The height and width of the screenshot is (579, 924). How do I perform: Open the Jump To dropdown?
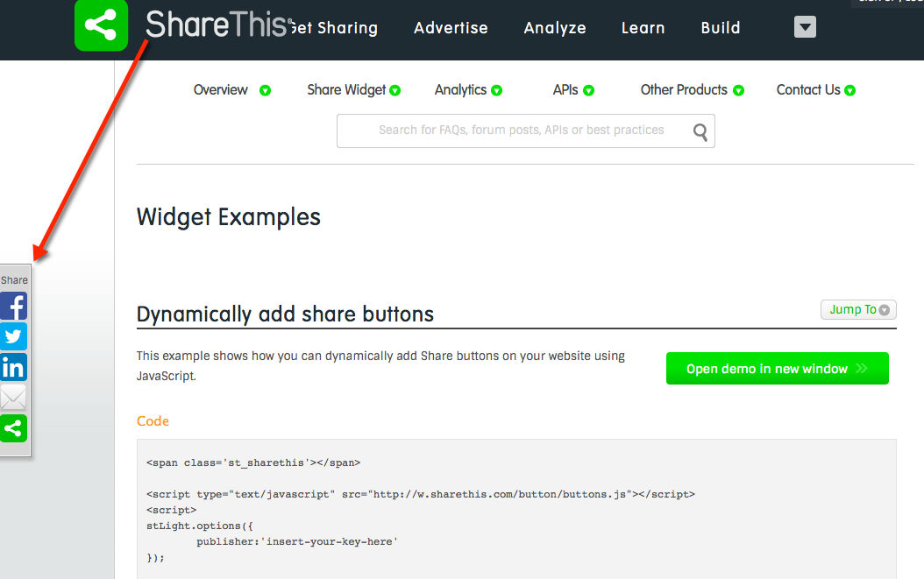(858, 309)
